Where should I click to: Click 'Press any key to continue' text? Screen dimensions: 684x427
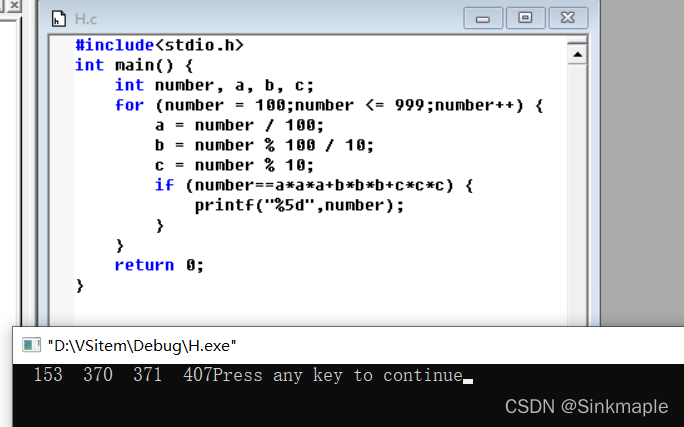coord(338,375)
